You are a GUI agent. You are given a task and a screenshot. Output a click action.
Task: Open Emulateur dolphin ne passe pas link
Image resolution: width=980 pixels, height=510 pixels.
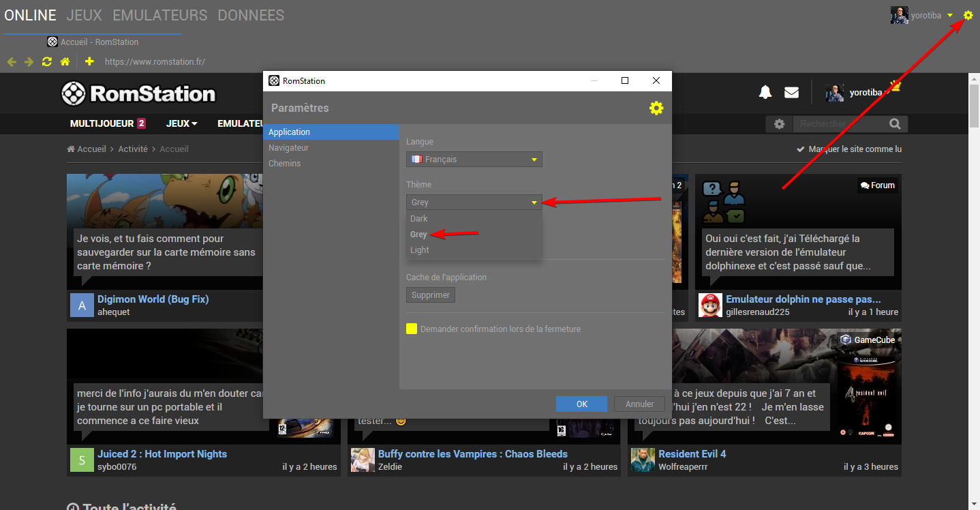(x=803, y=299)
